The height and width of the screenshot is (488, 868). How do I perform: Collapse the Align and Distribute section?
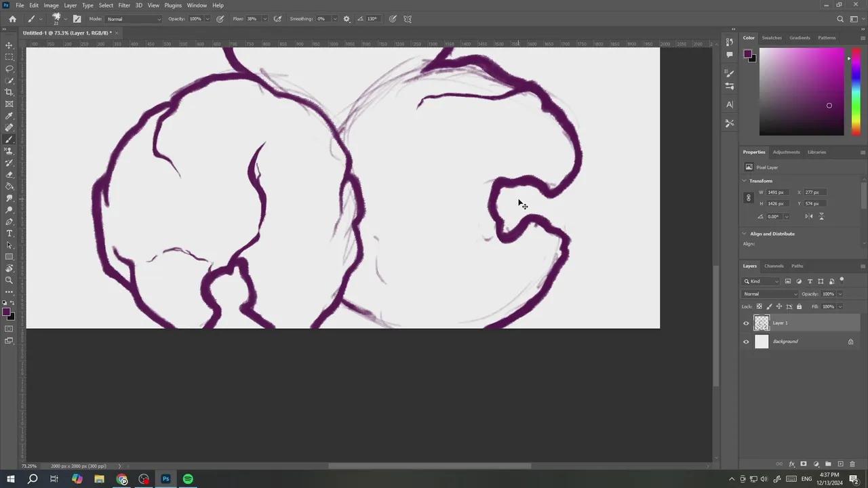pyautogui.click(x=744, y=234)
